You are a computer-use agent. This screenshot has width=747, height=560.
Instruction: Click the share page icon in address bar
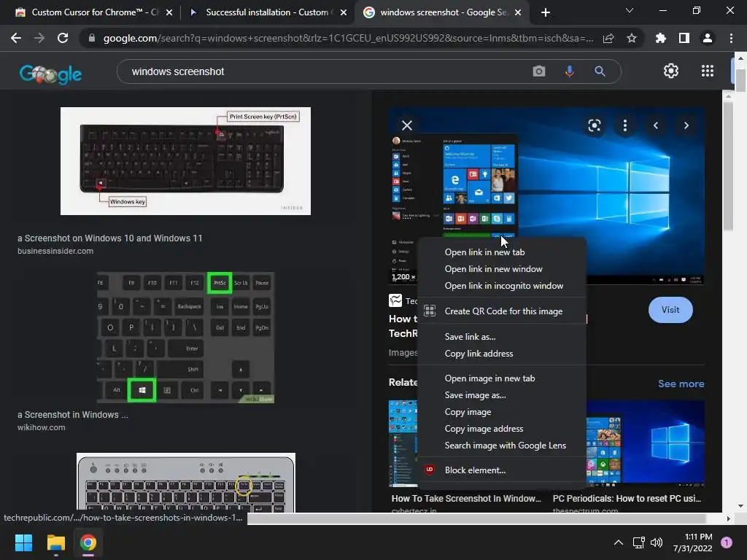coord(608,38)
